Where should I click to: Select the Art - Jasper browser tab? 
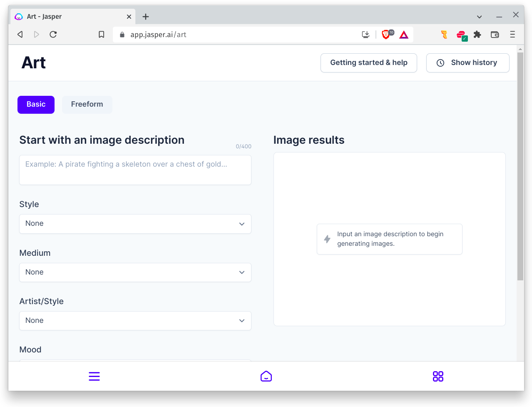[x=73, y=17]
